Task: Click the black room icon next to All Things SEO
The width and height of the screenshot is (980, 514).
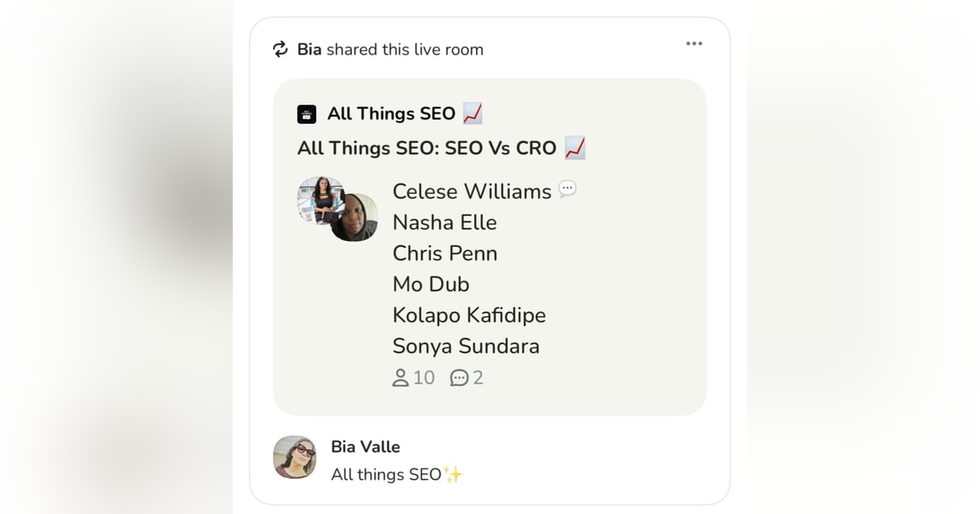Action: [x=306, y=113]
